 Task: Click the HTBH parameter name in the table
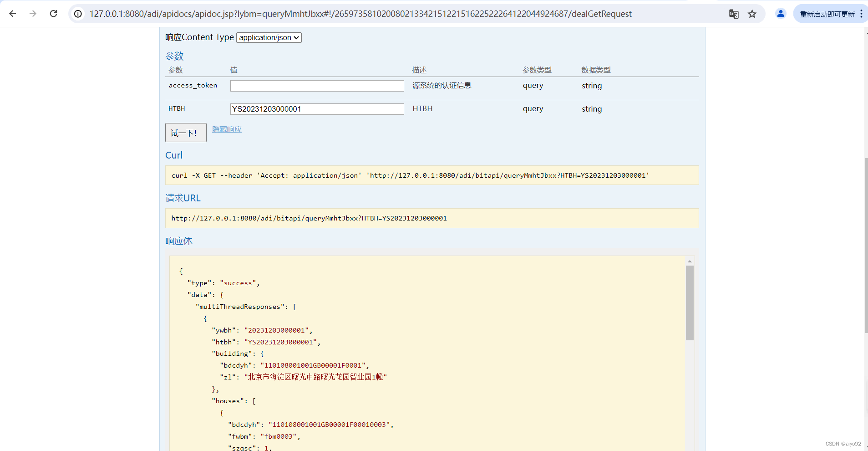[x=177, y=108]
